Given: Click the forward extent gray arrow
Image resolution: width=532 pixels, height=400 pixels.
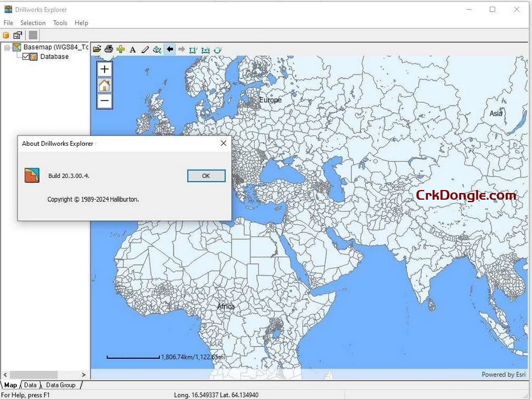Looking at the screenshot, I should point(181,49).
